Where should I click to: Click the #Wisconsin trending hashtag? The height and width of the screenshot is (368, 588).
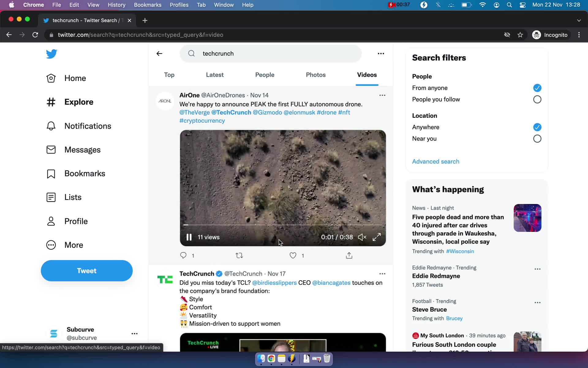point(460,251)
